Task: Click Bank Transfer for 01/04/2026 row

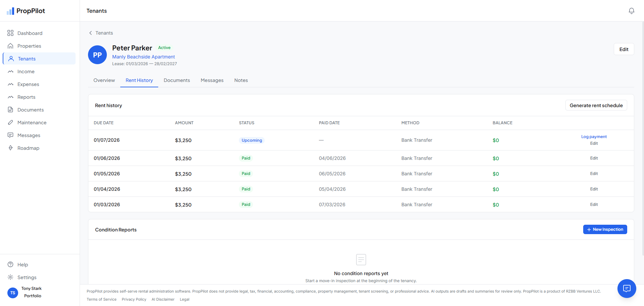Action: pos(417,189)
